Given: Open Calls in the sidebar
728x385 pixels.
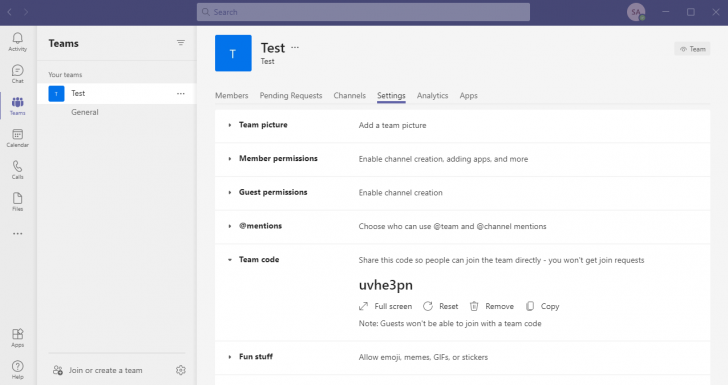Looking at the screenshot, I should (x=18, y=170).
